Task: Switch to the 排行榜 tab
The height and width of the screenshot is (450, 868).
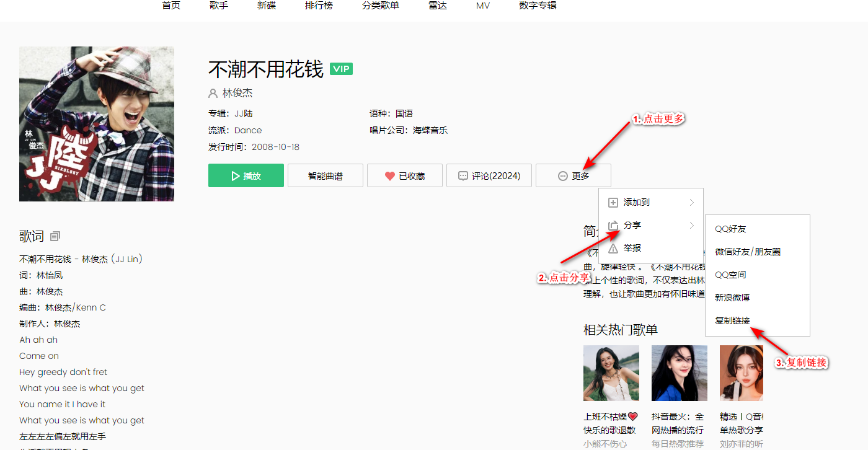Action: [319, 6]
